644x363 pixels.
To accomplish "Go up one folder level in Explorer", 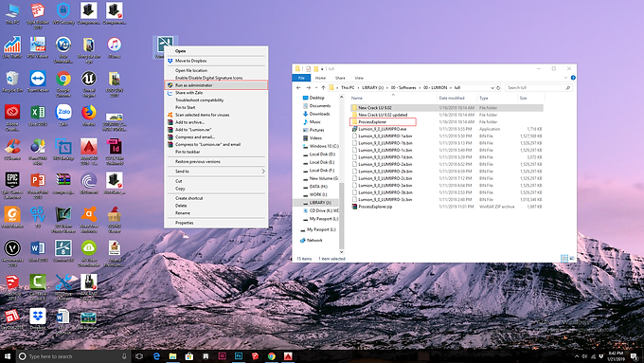I will click(x=323, y=87).
